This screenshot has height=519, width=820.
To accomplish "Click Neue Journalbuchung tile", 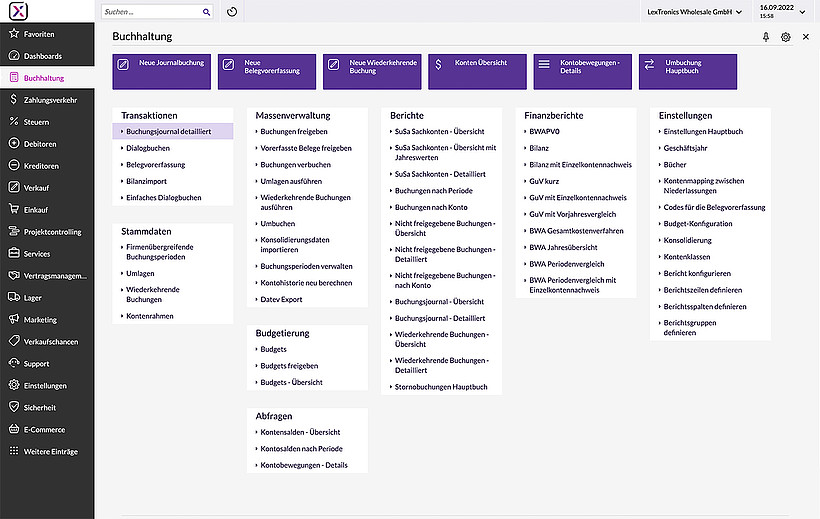I will point(162,72).
